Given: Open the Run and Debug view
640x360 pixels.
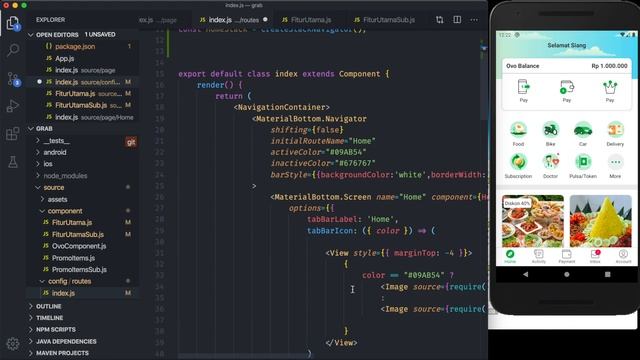Looking at the screenshot, I should pyautogui.click(x=13, y=106).
